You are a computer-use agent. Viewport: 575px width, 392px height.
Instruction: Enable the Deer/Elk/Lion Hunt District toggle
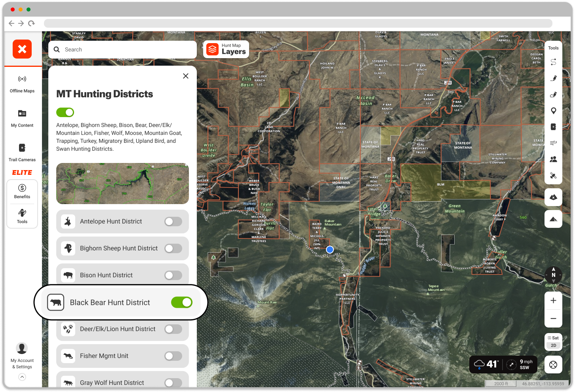pyautogui.click(x=173, y=329)
